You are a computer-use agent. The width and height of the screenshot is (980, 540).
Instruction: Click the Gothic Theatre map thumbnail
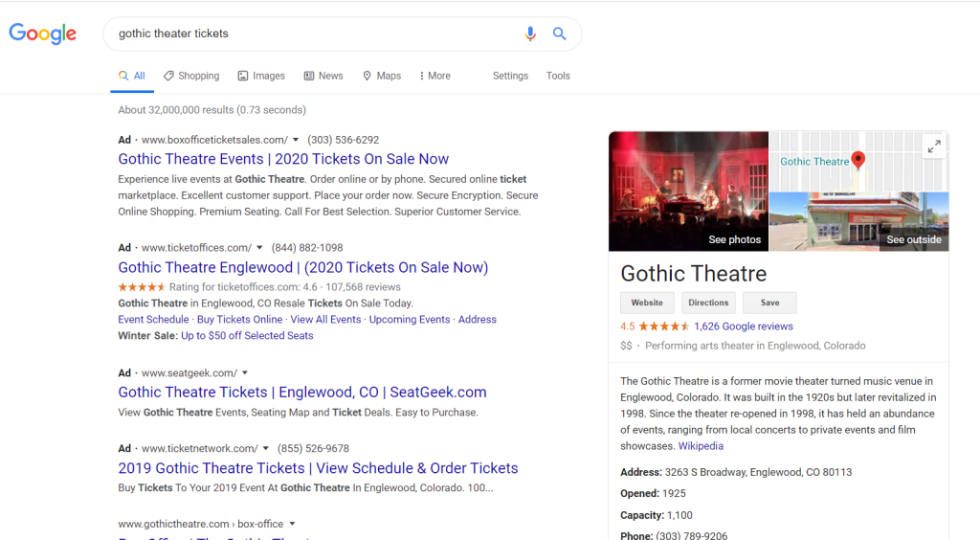pos(858,161)
